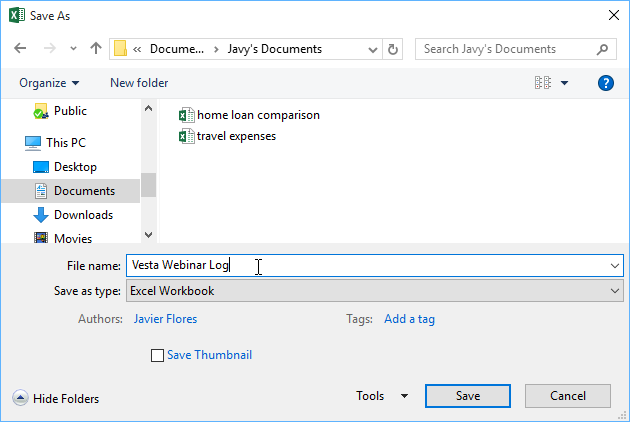The width and height of the screenshot is (630, 422).
Task: Select the travel expenses Excel file
Action: click(x=236, y=136)
